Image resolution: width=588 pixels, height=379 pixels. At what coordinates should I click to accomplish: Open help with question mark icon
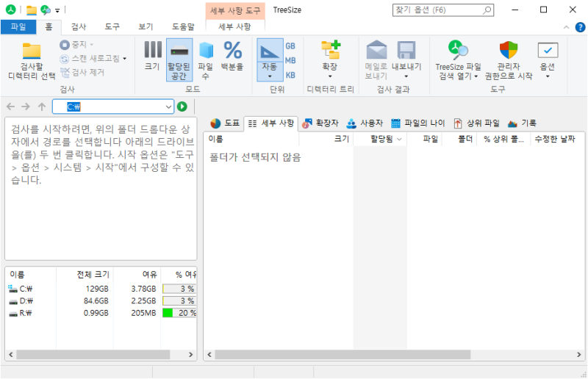coord(580,27)
